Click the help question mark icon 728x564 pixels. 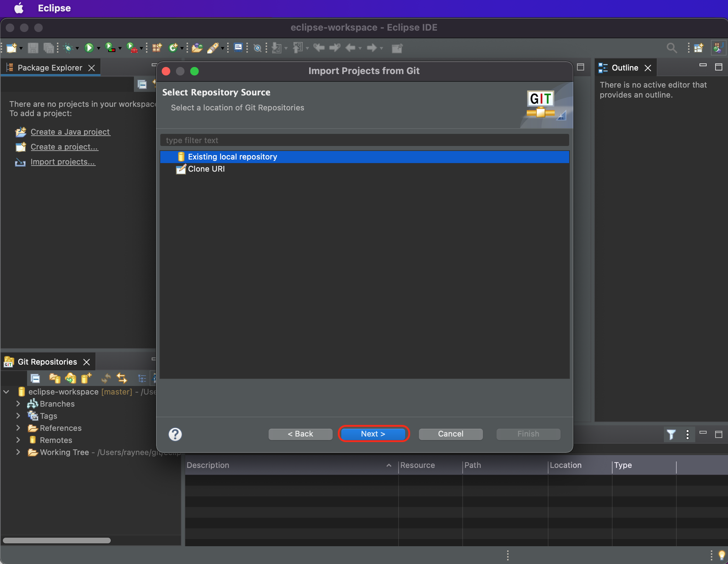[175, 434]
